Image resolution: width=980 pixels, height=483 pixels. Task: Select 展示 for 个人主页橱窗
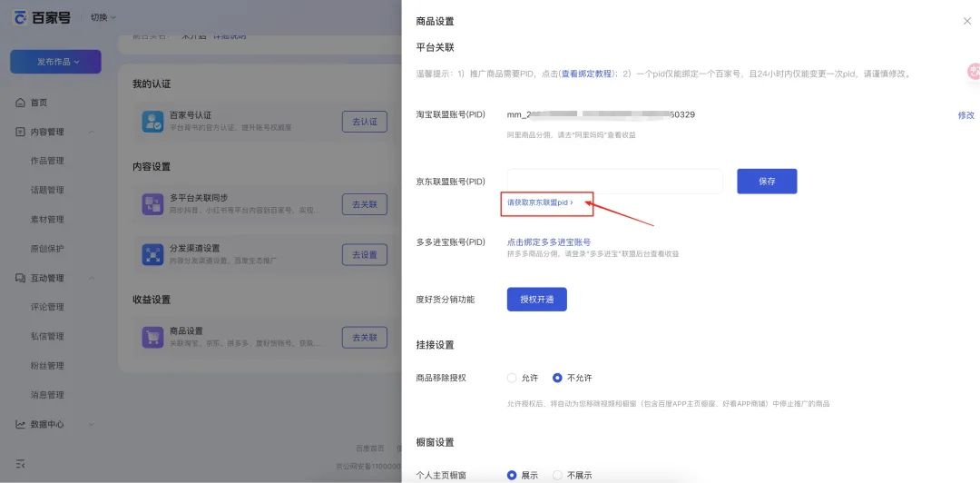(x=512, y=476)
